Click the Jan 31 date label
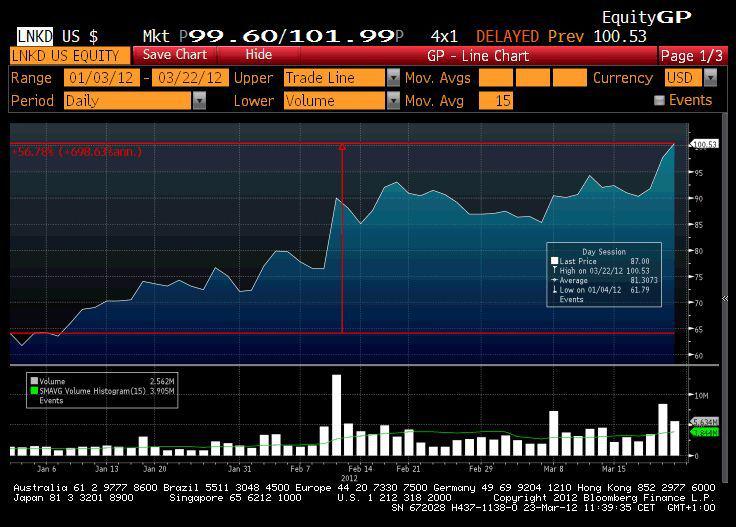The image size is (736, 527). [240, 468]
